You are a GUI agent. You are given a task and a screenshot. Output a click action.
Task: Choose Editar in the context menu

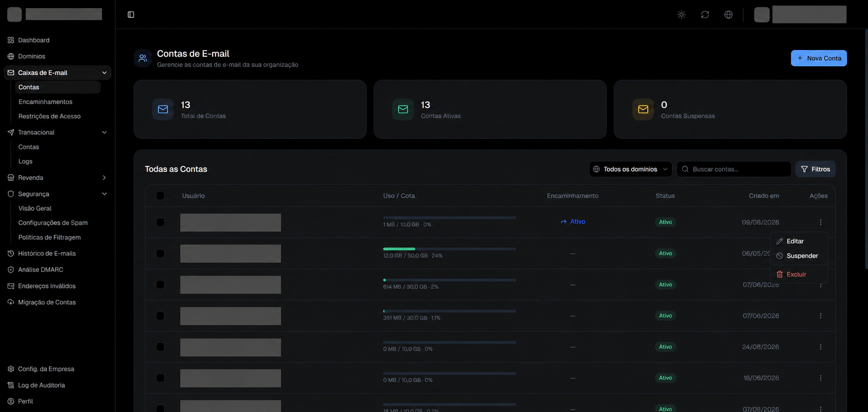(799, 241)
